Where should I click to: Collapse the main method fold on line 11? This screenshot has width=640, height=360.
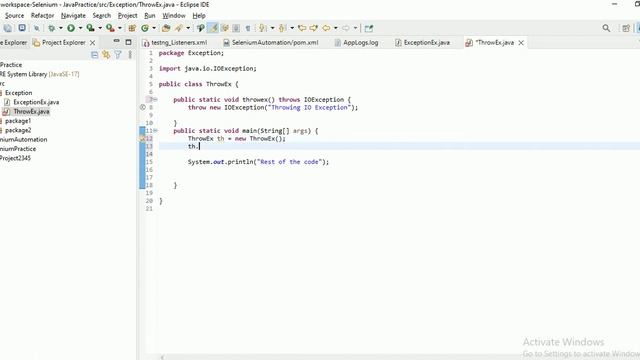click(x=156, y=131)
